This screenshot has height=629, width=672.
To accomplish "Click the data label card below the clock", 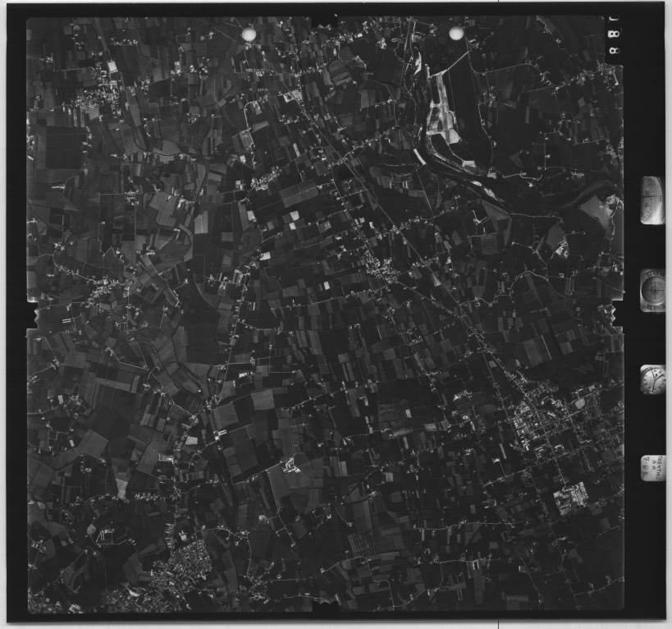I will 653,468.
